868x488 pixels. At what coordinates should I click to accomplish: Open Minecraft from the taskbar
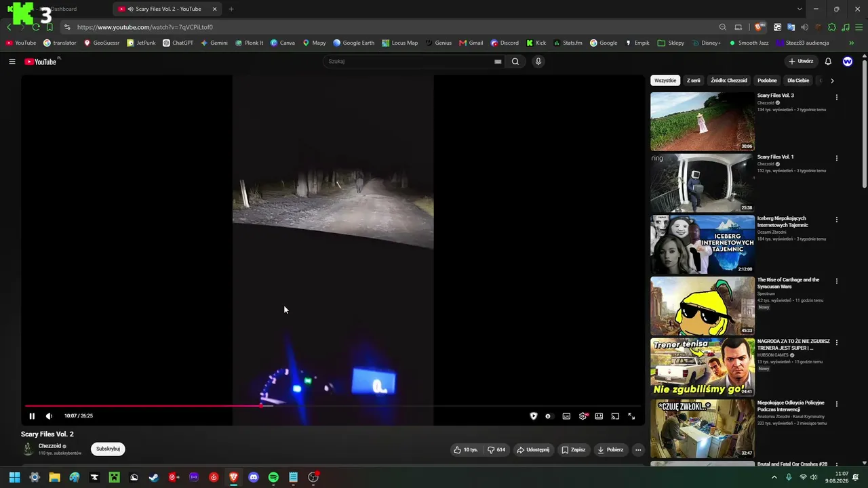click(115, 477)
